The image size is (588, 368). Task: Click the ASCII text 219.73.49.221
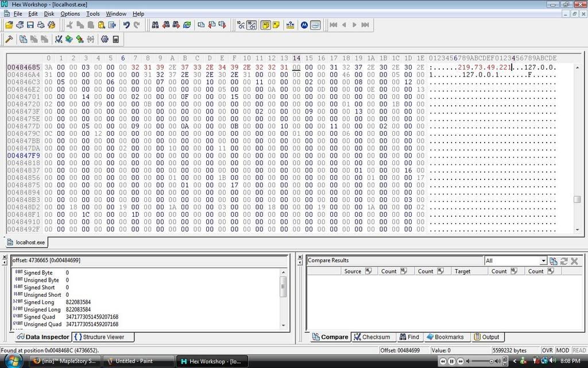coord(485,68)
